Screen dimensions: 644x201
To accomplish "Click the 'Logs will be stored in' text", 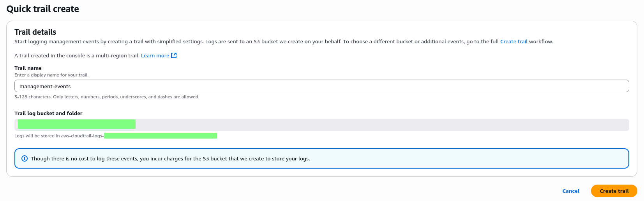I will pyautogui.click(x=58, y=136).
